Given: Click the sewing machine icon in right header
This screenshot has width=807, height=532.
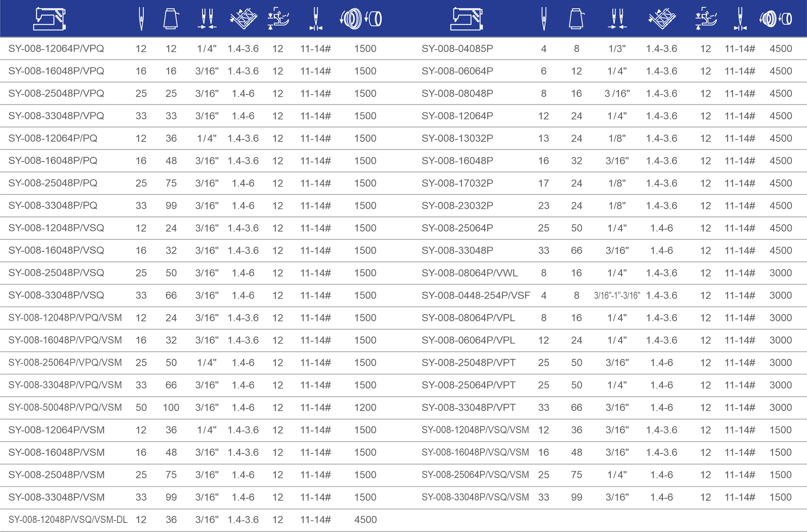Looking at the screenshot, I should pyautogui.click(x=466, y=19).
